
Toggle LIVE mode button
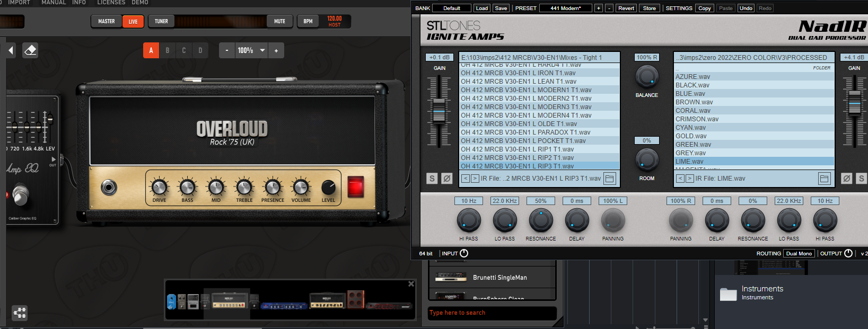point(133,21)
